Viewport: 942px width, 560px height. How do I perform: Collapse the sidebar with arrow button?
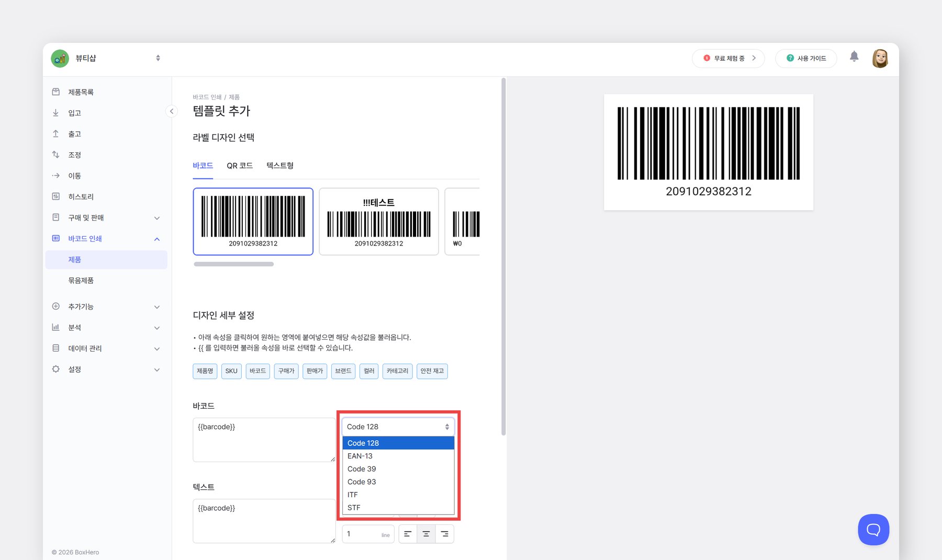(x=171, y=111)
